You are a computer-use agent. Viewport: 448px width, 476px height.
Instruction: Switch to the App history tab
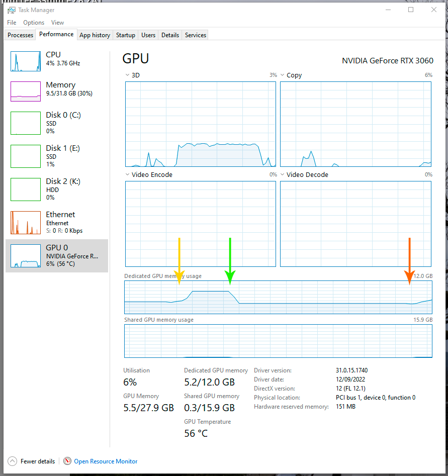pos(95,35)
